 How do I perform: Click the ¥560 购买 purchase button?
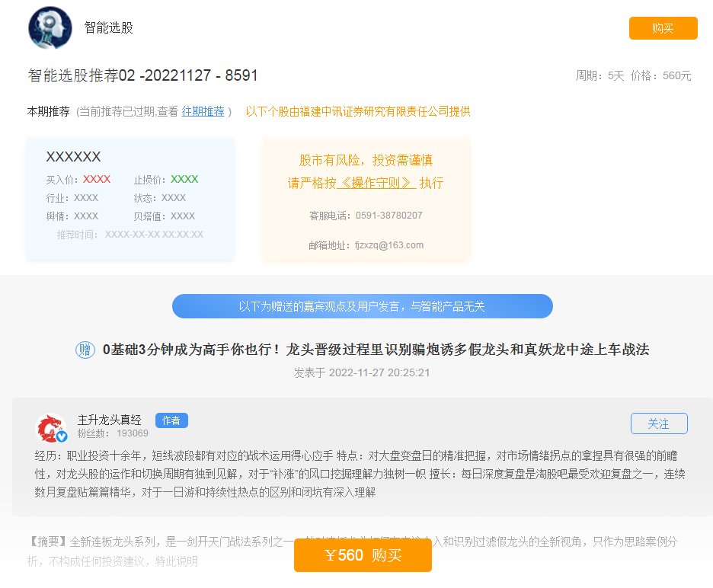coord(363,555)
